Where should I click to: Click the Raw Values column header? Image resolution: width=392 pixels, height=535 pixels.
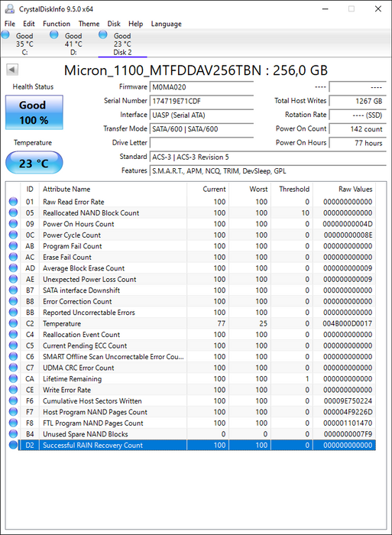pos(344,189)
